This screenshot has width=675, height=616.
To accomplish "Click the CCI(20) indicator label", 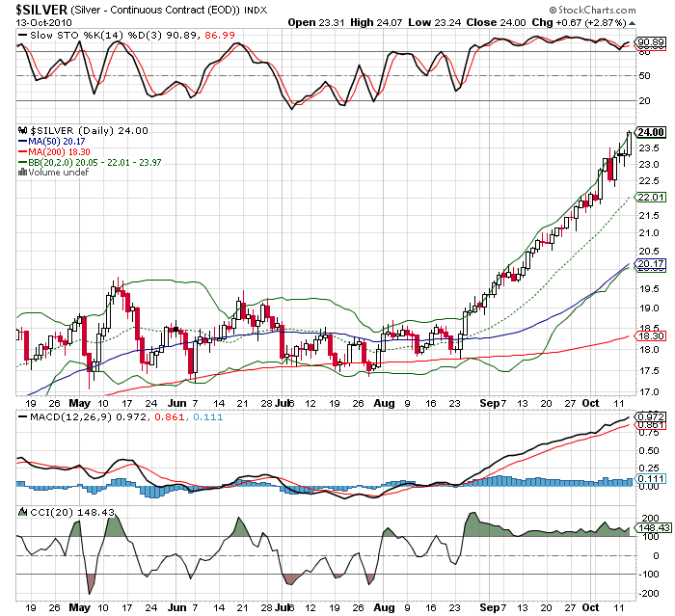I will point(46,512).
